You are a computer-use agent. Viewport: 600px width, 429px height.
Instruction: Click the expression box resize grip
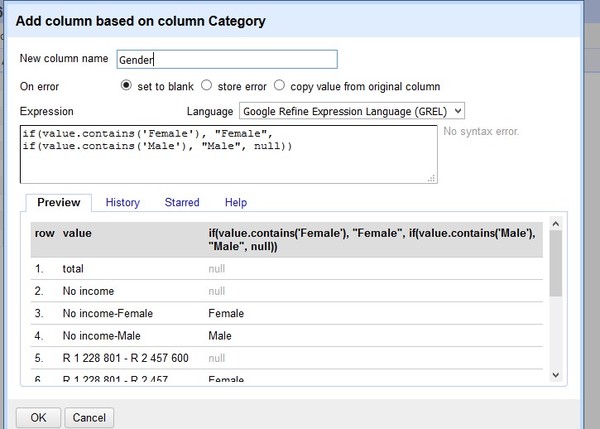(x=432, y=178)
